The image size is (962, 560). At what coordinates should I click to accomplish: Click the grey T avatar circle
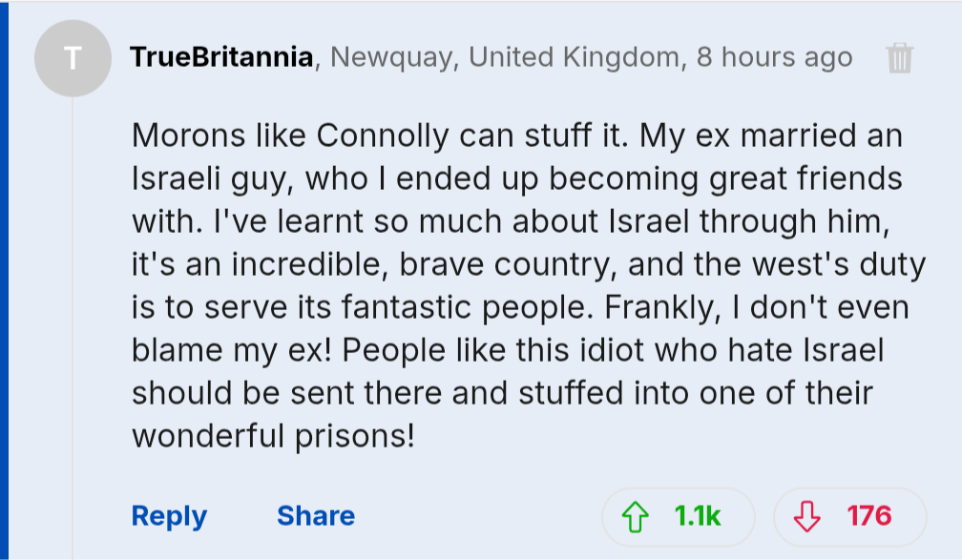pyautogui.click(x=73, y=59)
